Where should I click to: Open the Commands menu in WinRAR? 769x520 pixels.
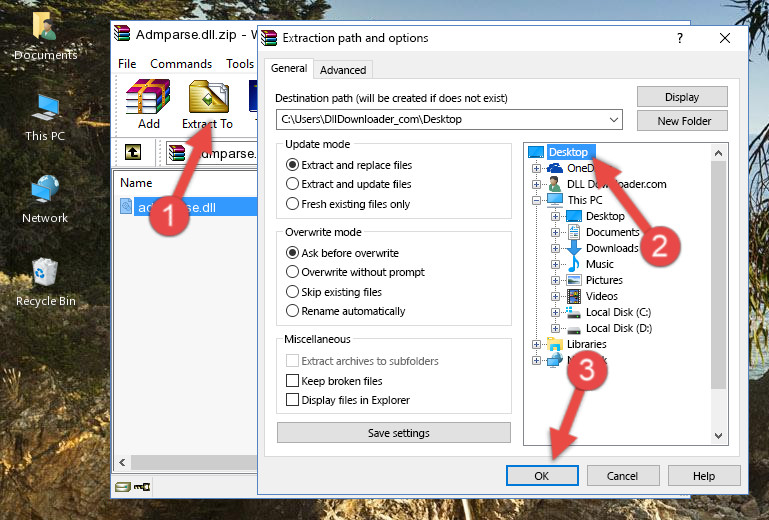point(181,64)
